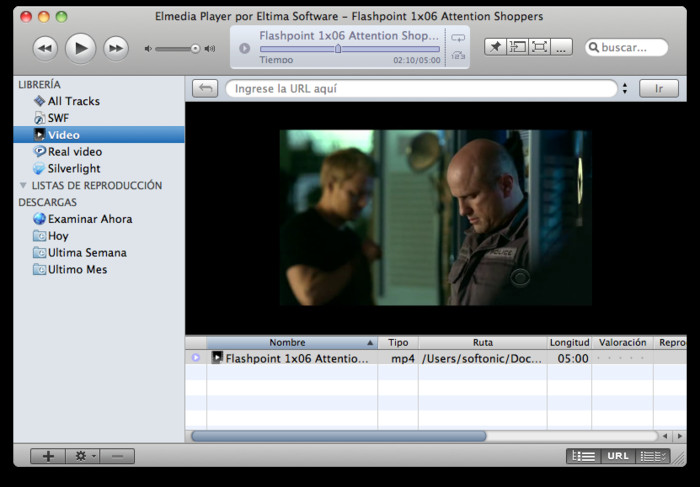700x487 pixels.
Task: Open the URL history stepper arrows
Action: click(625, 88)
